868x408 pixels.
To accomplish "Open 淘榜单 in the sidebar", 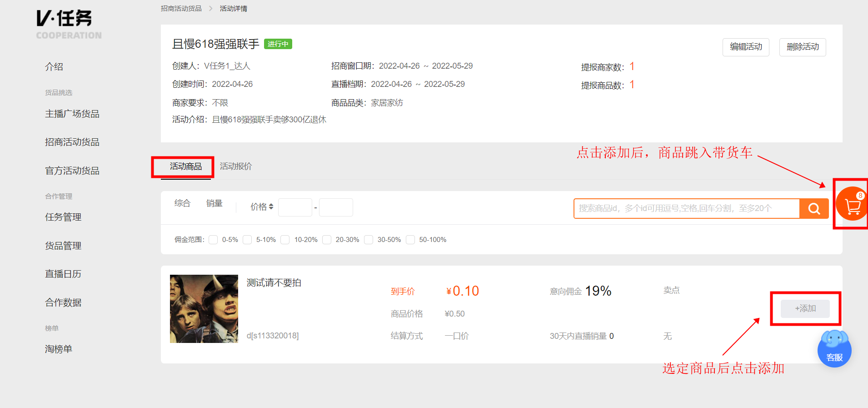I will click(59, 349).
